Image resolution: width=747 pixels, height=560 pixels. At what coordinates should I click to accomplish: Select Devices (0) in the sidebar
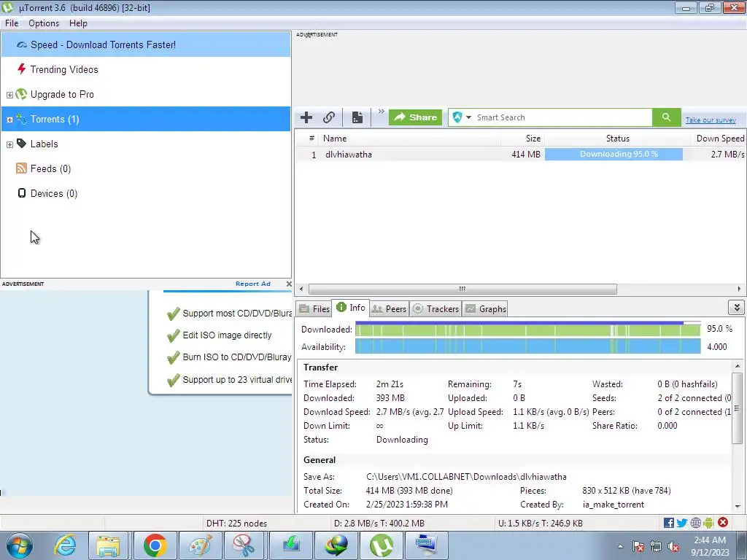(54, 193)
